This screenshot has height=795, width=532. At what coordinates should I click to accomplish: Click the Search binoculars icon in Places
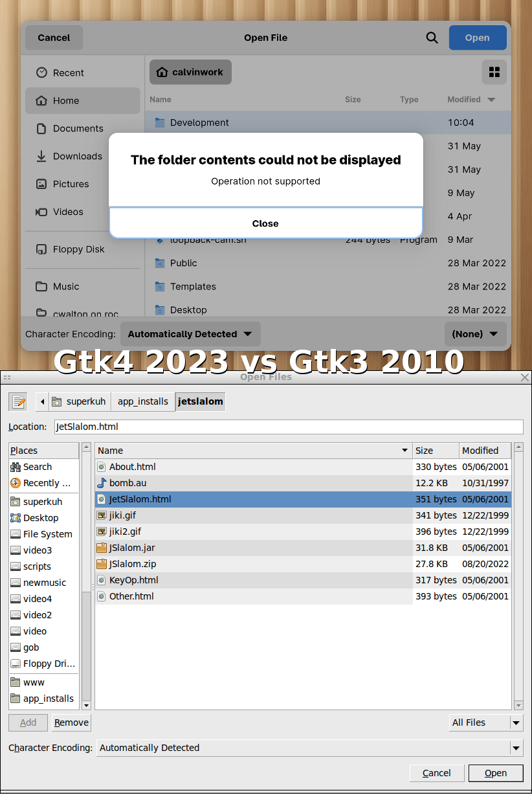(16, 467)
